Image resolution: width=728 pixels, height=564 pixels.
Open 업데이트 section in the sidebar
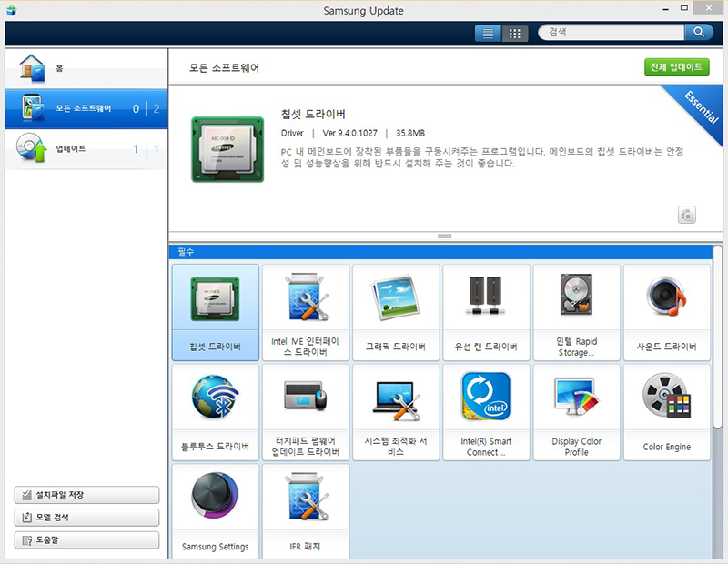click(86, 149)
